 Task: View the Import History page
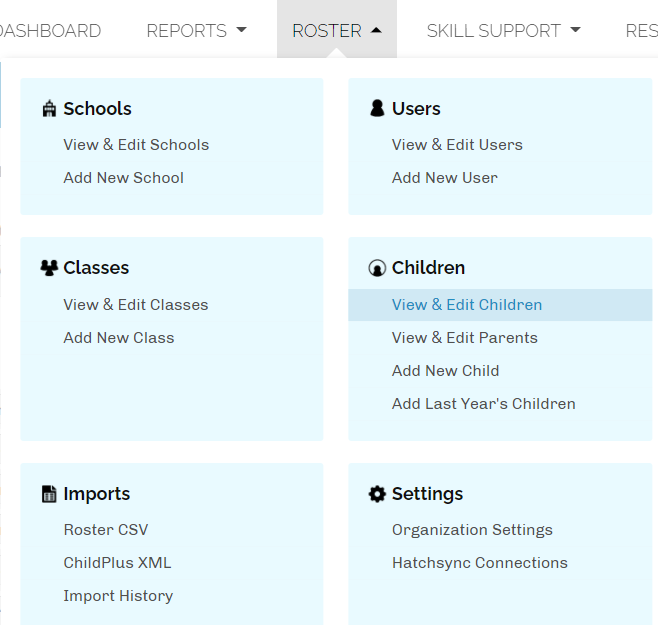coord(118,596)
